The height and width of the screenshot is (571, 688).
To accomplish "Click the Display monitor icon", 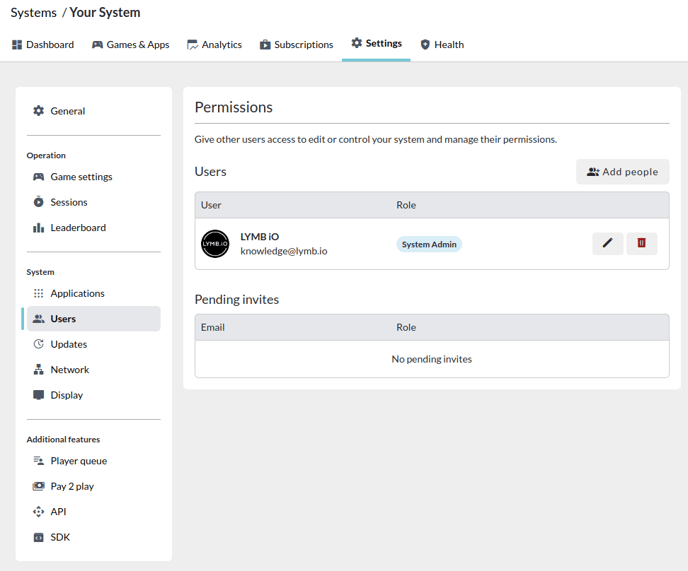I will point(39,395).
